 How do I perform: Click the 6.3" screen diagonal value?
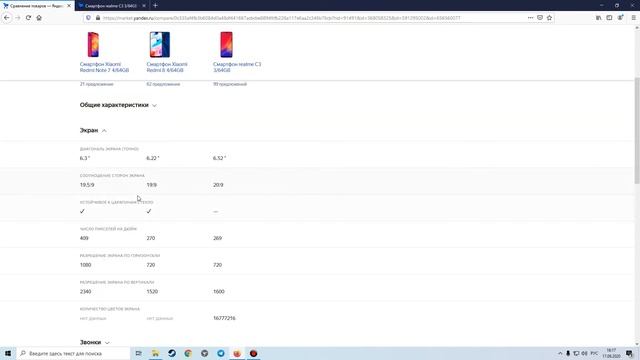point(85,158)
